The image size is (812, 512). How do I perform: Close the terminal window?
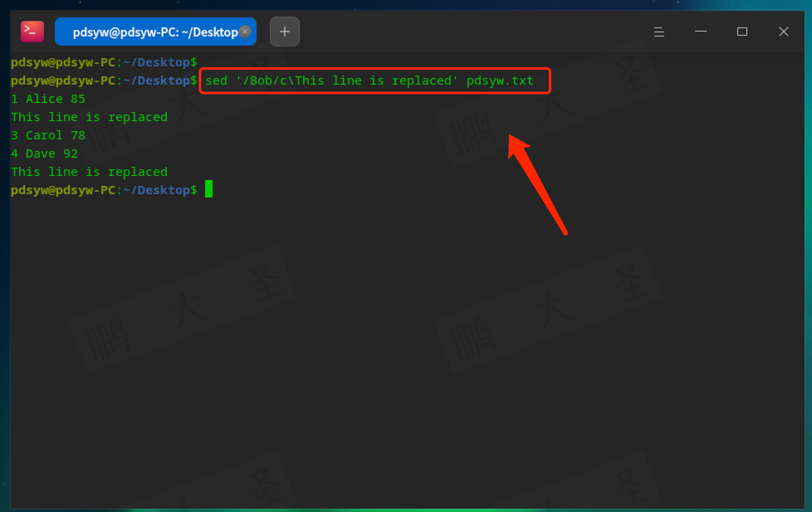pos(783,32)
